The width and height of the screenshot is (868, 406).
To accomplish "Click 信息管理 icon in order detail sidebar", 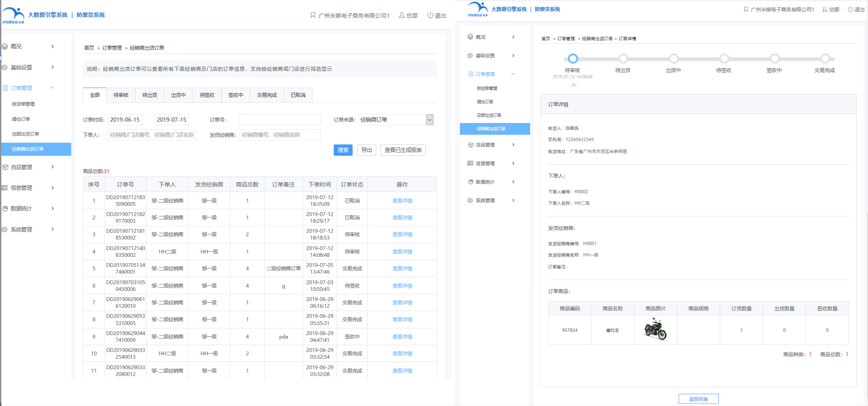I will [470, 163].
